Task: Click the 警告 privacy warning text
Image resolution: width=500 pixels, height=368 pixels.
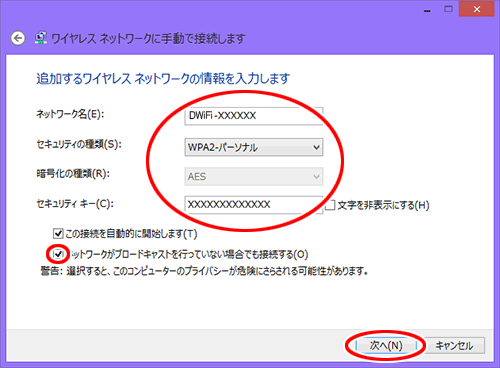Action: [x=204, y=271]
